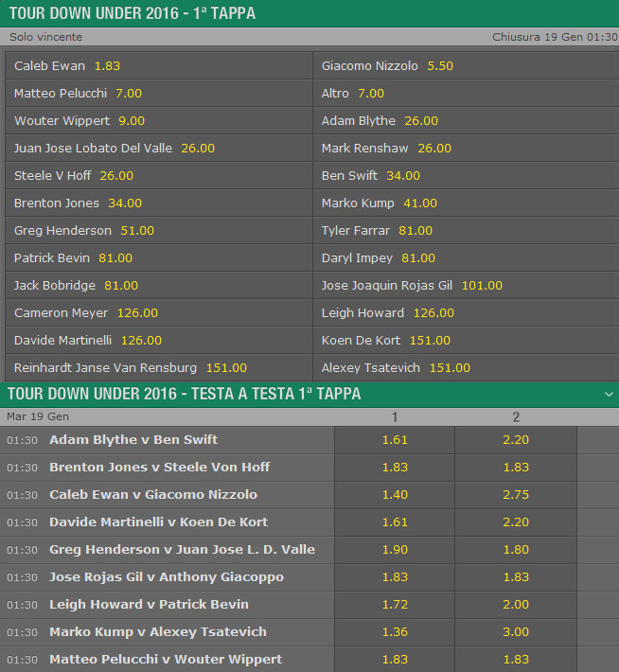
Task: Back Koen De Kort at 2.20 head-to-head
Action: [x=516, y=522]
